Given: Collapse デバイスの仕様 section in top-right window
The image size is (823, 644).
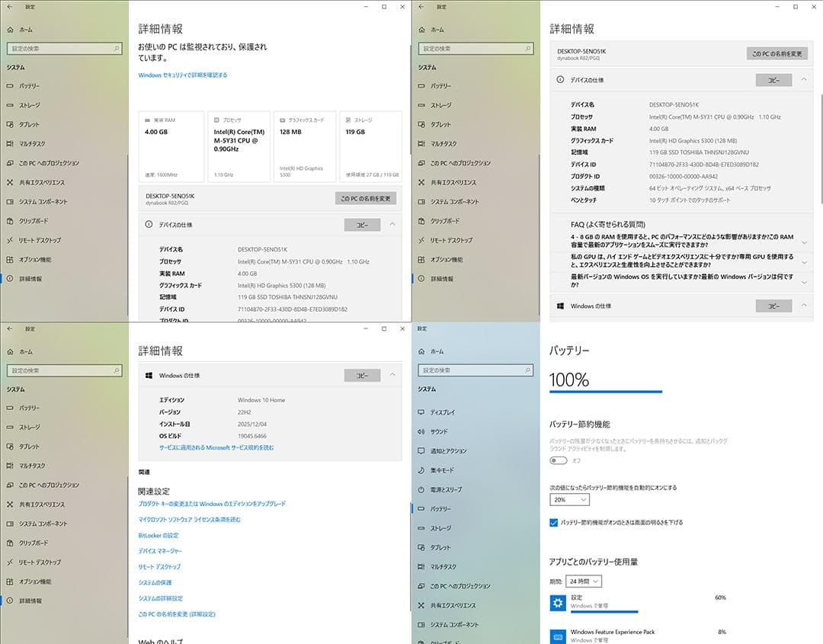Looking at the screenshot, I should point(804,80).
